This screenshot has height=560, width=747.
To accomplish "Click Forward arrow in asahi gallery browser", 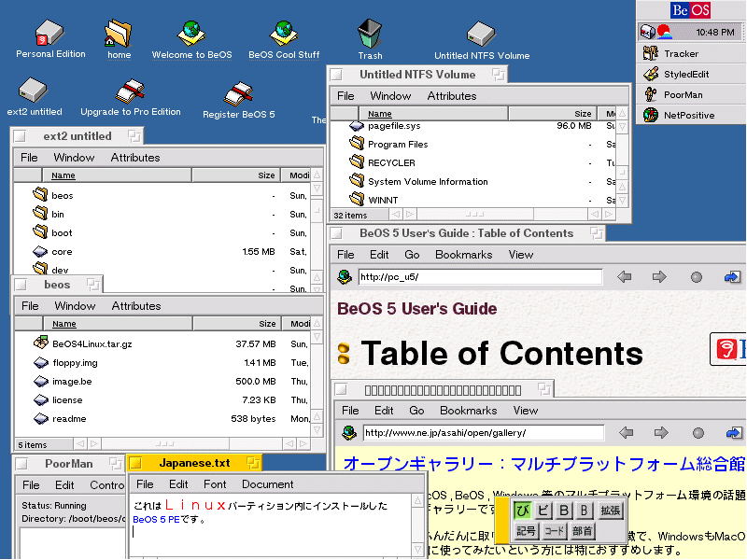I will coord(661,432).
